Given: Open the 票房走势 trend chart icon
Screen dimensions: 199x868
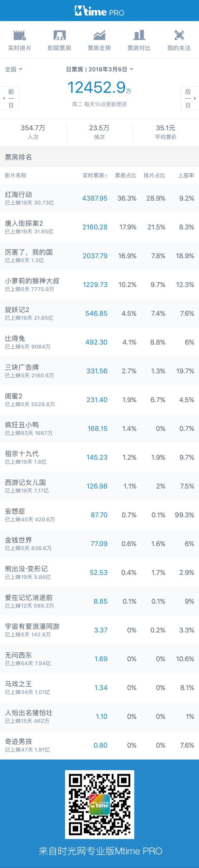Looking at the screenshot, I should 99,35.
